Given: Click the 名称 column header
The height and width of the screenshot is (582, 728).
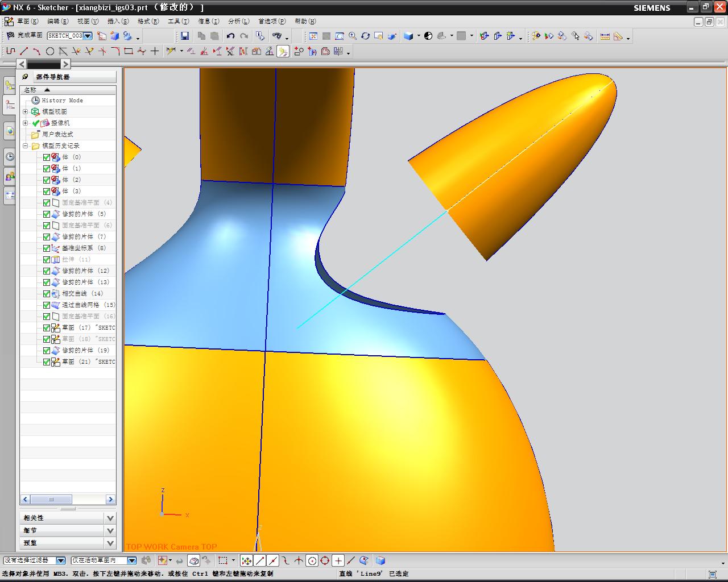Looking at the screenshot, I should point(30,90).
